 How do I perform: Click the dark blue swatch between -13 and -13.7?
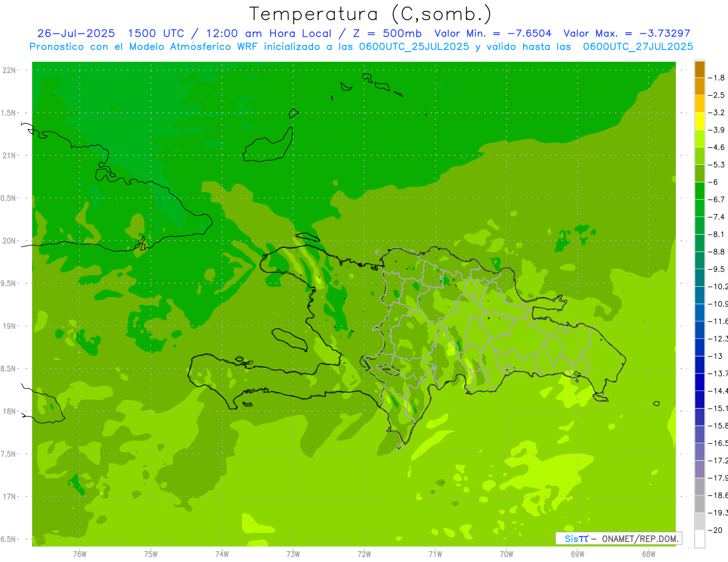click(699, 365)
